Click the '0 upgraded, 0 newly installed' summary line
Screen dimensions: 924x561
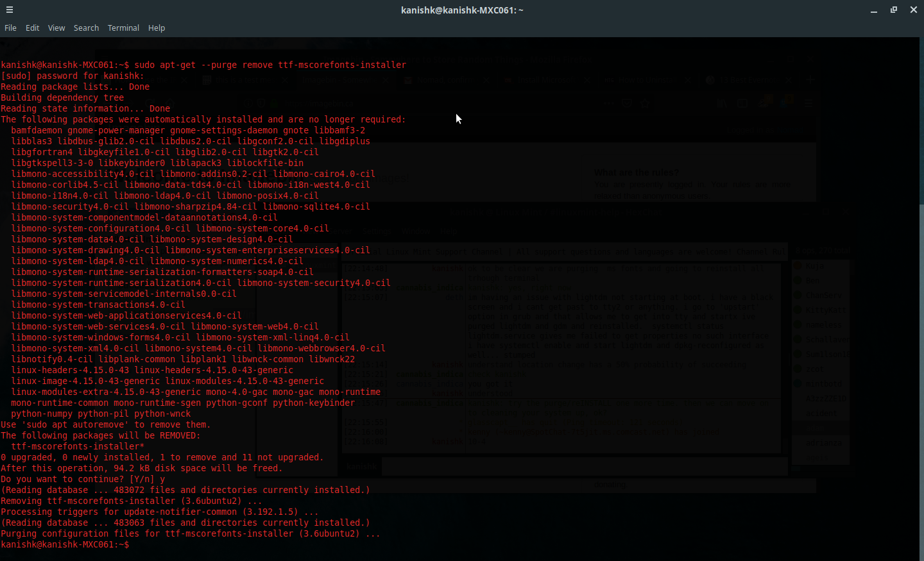(162, 457)
